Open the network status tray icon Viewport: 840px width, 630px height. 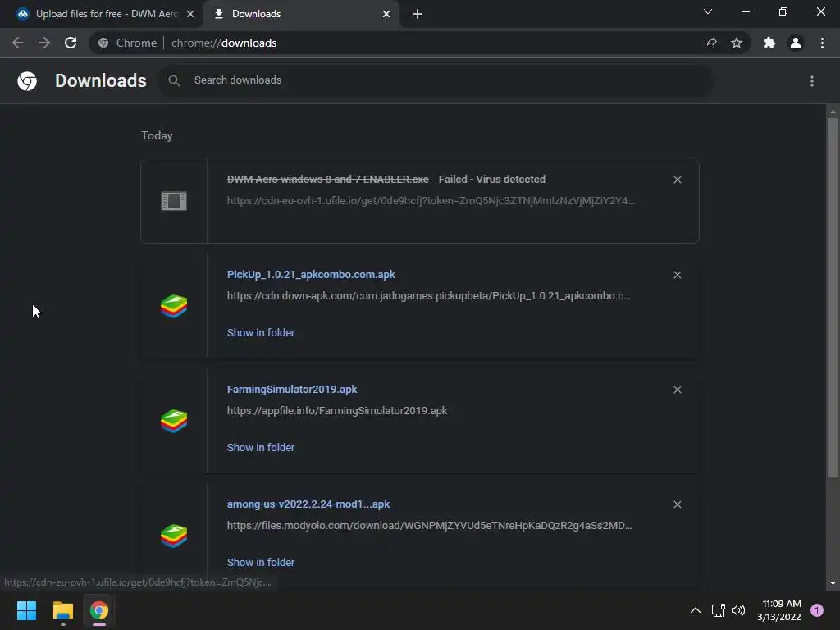click(x=719, y=610)
